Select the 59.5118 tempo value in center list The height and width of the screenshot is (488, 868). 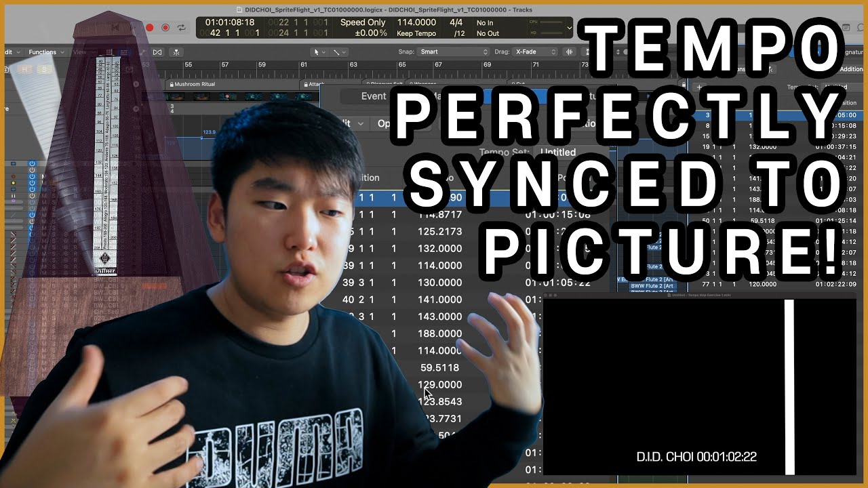click(440, 367)
